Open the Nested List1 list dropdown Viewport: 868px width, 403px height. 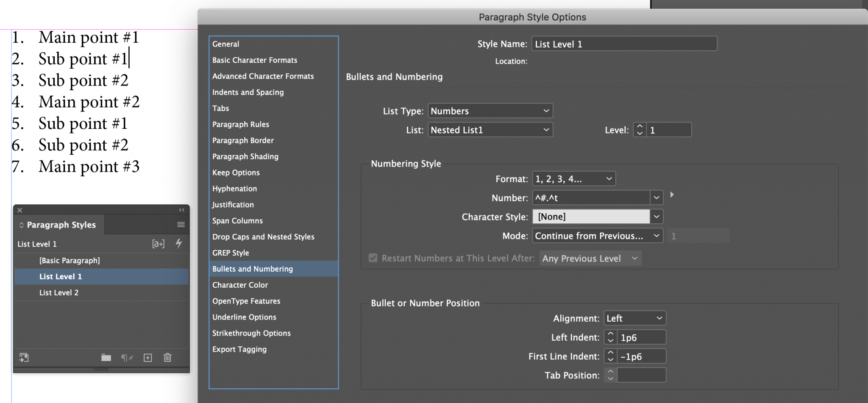pos(490,130)
